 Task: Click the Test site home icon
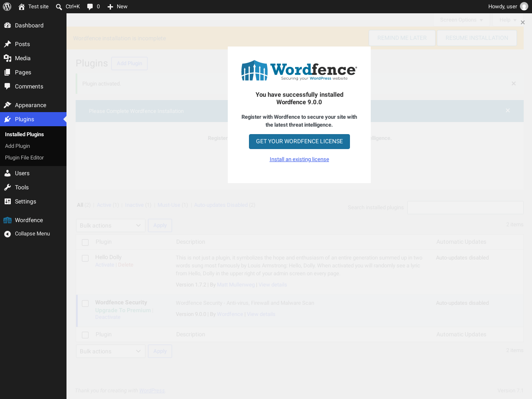(x=22, y=7)
